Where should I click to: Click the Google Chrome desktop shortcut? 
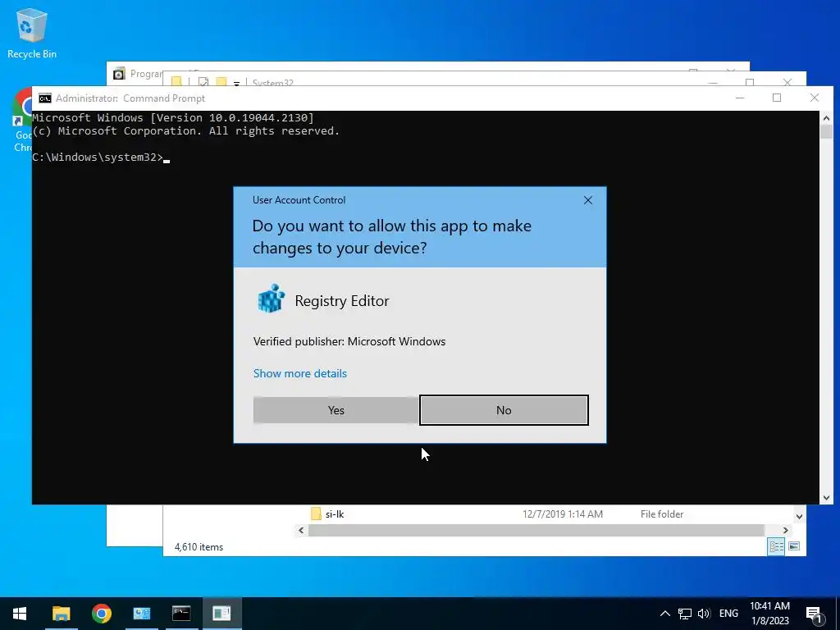point(23,121)
